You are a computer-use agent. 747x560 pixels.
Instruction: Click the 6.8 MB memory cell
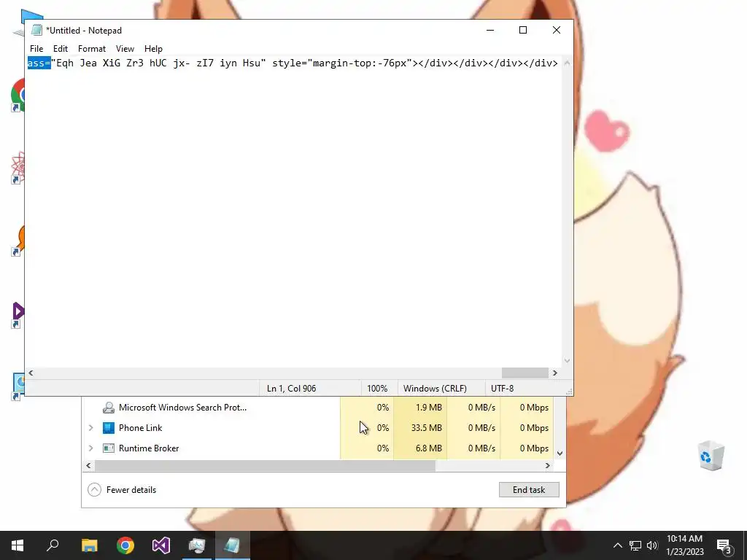click(x=420, y=448)
